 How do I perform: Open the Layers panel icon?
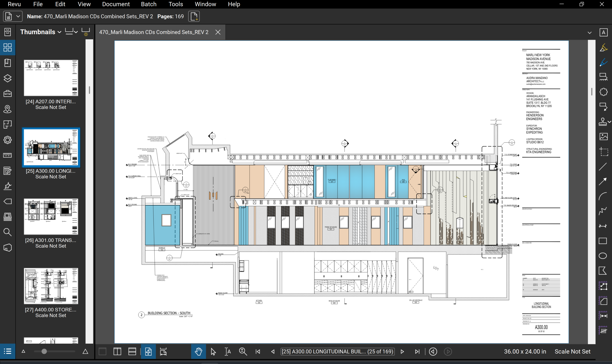[8, 78]
